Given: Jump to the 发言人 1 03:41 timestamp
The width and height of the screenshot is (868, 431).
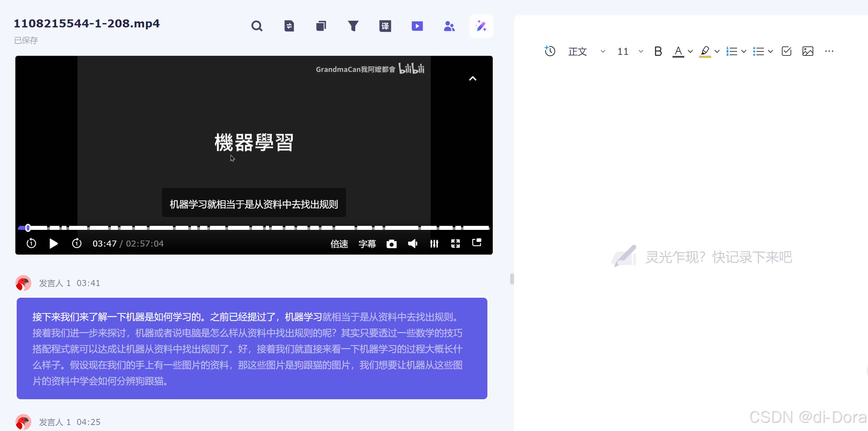Looking at the screenshot, I should tap(88, 283).
